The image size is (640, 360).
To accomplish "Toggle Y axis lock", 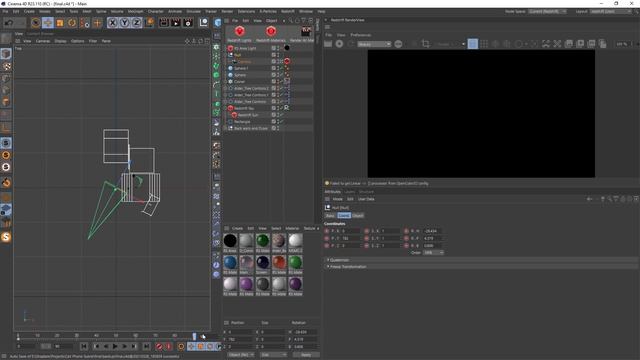I will (x=124, y=23).
